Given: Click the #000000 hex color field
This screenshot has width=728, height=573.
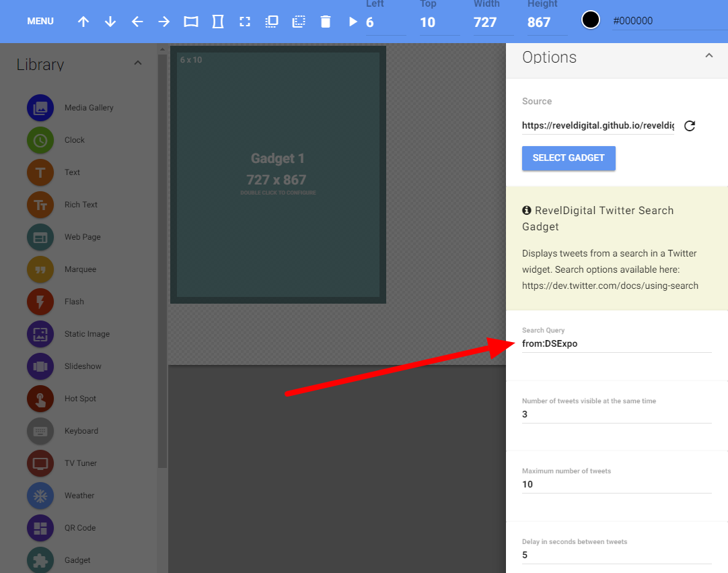Looking at the screenshot, I should tap(669, 21).
